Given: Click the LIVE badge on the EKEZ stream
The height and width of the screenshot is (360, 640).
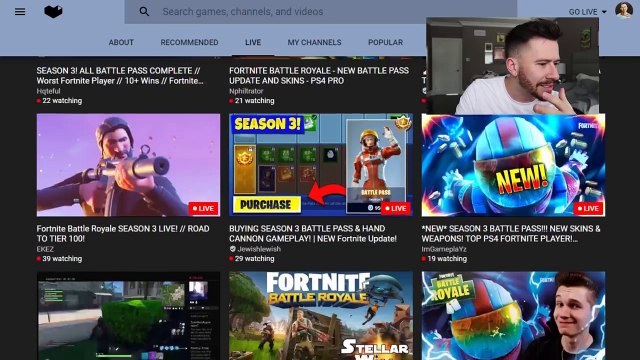Looking at the screenshot, I should (x=203, y=208).
